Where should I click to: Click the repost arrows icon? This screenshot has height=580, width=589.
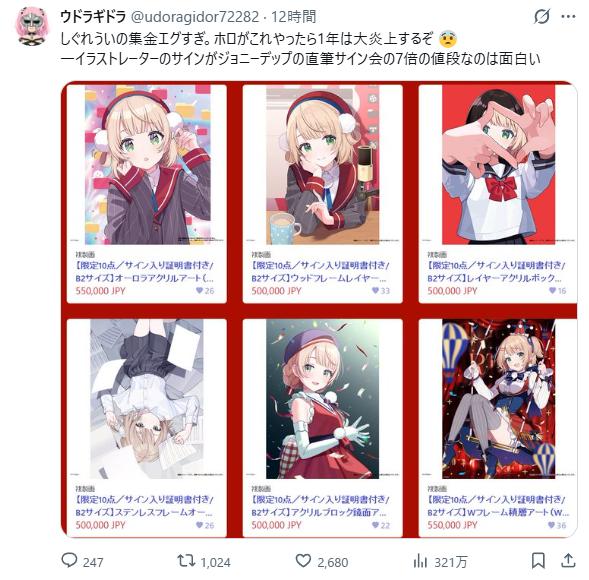[186, 561]
